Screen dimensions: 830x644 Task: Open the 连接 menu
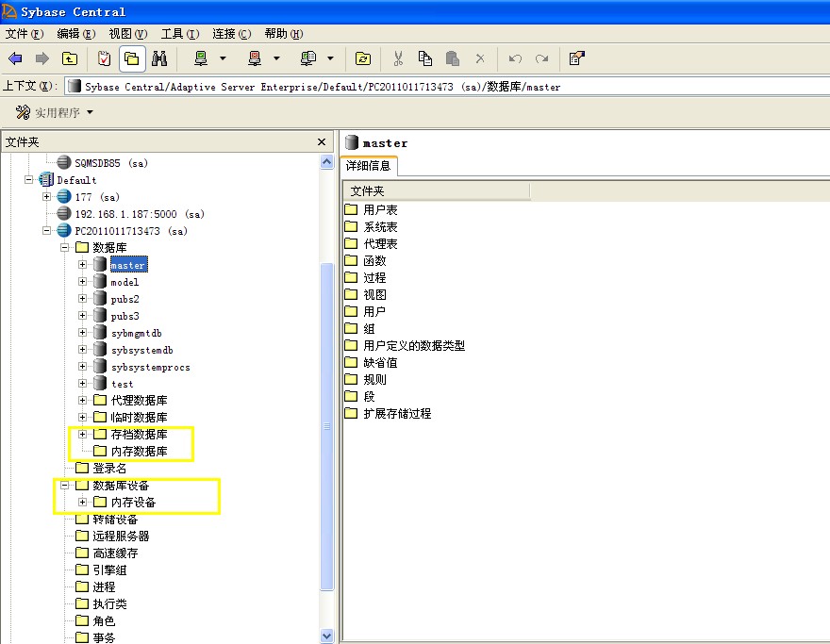(x=231, y=34)
